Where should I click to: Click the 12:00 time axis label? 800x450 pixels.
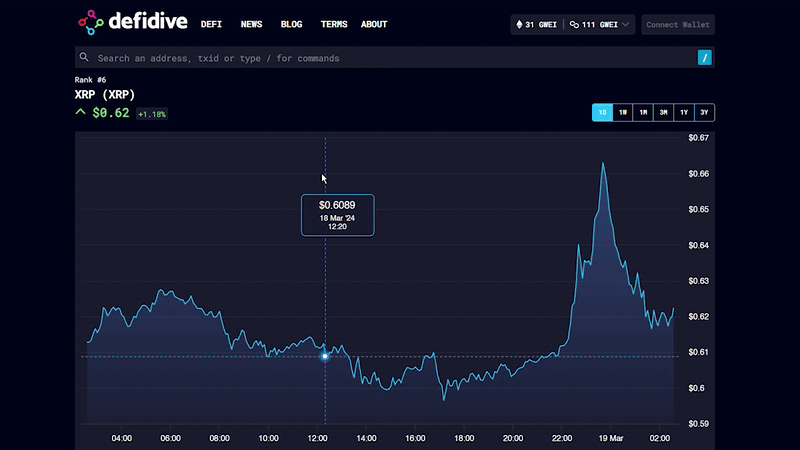click(317, 438)
